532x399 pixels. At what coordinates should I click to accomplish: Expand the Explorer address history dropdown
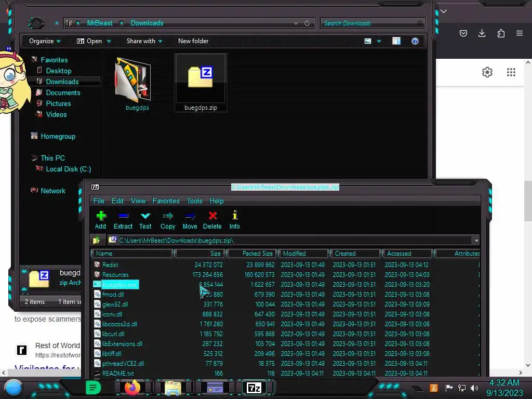click(296, 23)
